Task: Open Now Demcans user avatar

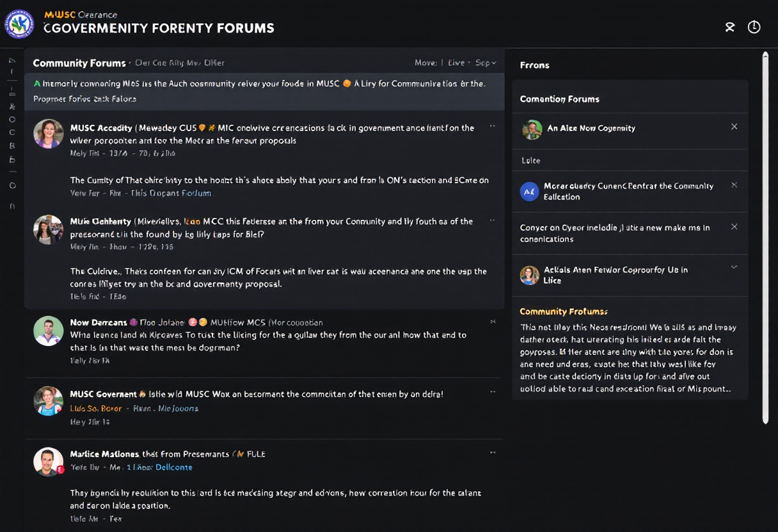Action: pos(49,331)
